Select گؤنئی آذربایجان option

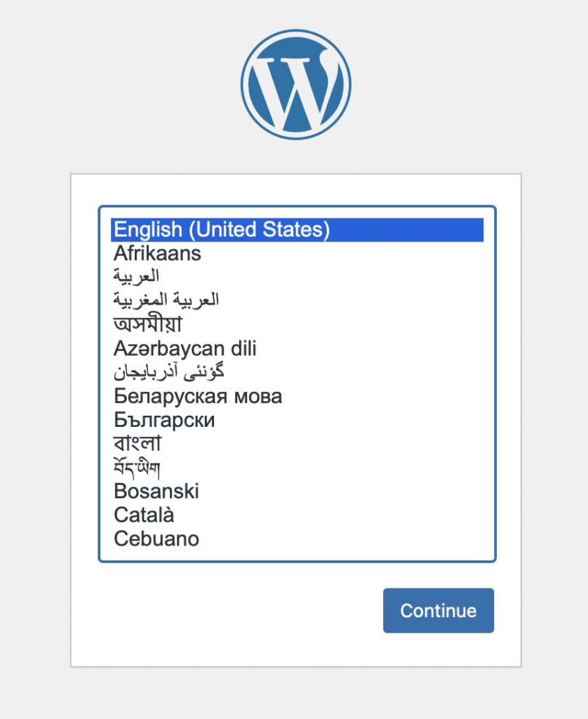pos(297,373)
